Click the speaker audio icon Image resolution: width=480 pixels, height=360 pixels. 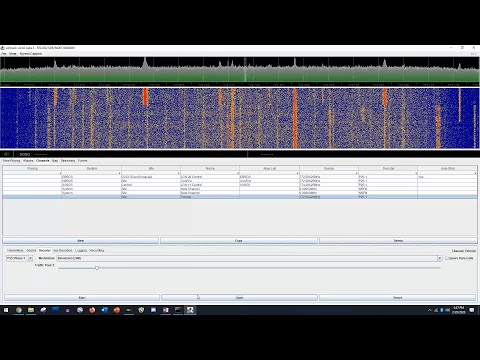pyautogui.click(x=6, y=154)
